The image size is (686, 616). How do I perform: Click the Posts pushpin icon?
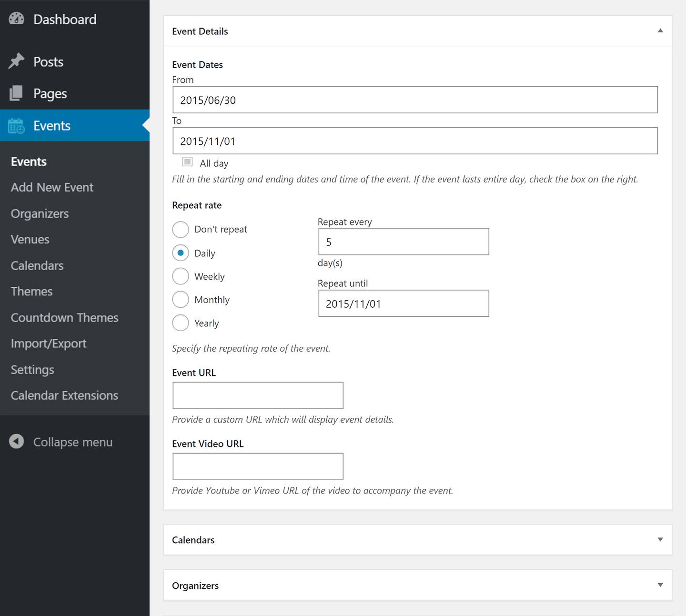pyautogui.click(x=17, y=61)
